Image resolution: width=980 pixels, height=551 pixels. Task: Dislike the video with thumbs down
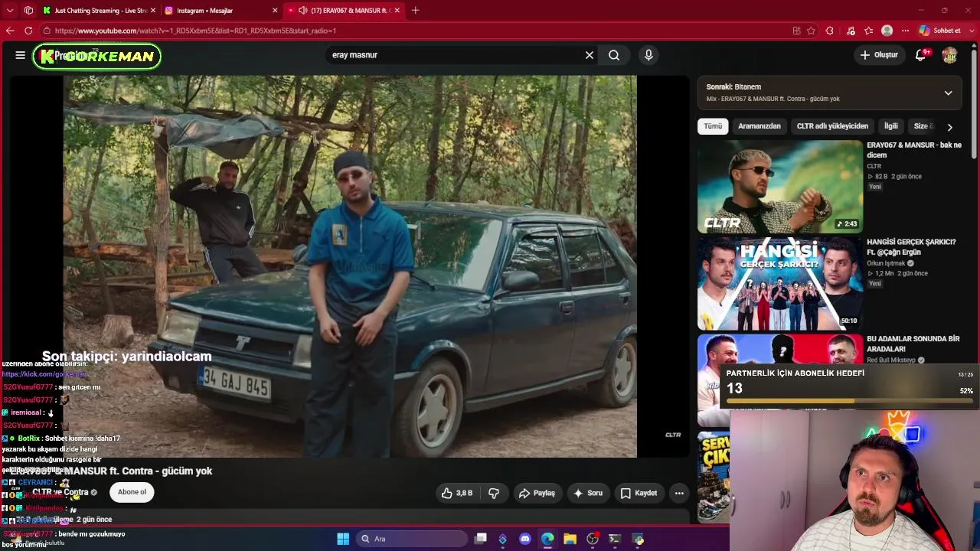click(494, 493)
